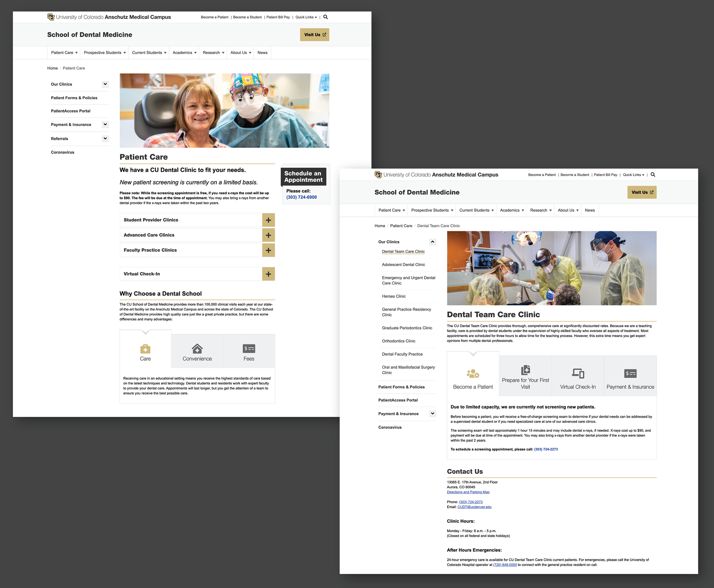
Task: Click Patient Bill Pay link in right header
Action: pyautogui.click(x=605, y=175)
